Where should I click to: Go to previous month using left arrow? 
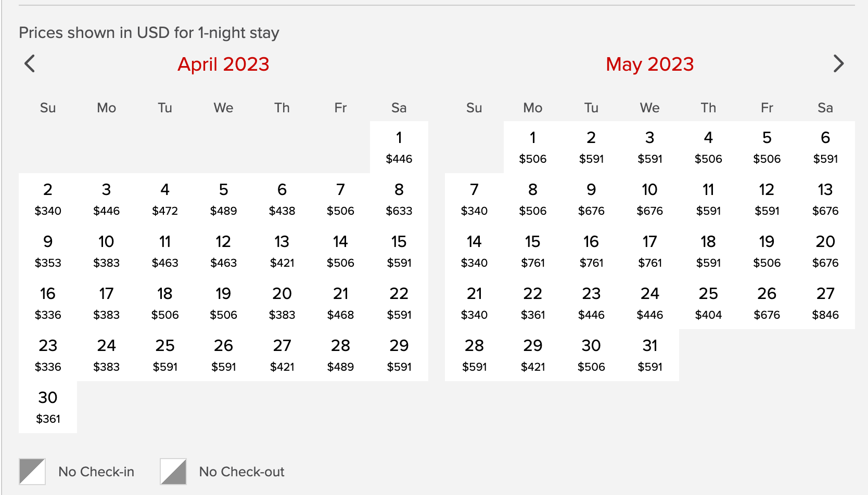[30, 64]
